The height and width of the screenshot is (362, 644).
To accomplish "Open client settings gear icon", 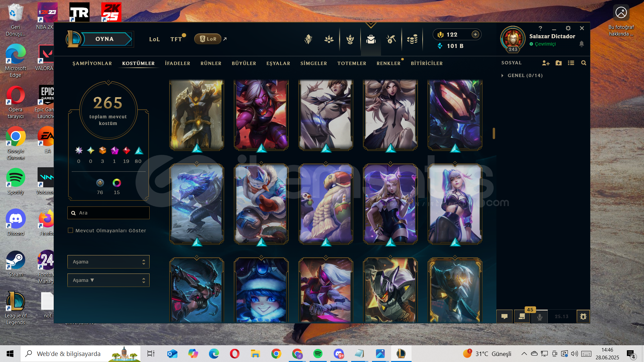I will coord(568,28).
